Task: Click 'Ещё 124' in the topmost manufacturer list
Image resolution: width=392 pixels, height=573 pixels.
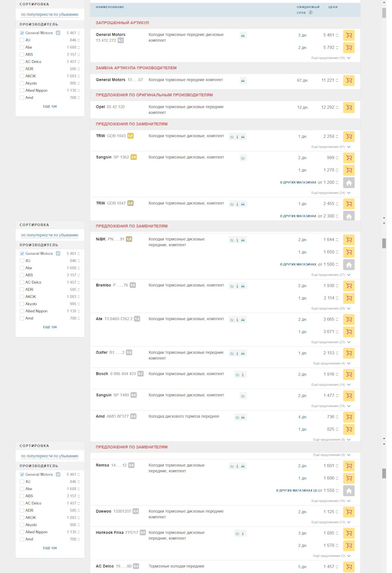Action: point(50,107)
